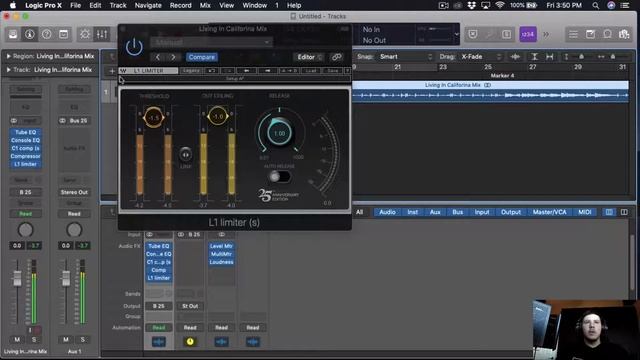Open the plugin Manual preset dropdown
The width and height of the screenshot is (640, 360).
(211, 42)
